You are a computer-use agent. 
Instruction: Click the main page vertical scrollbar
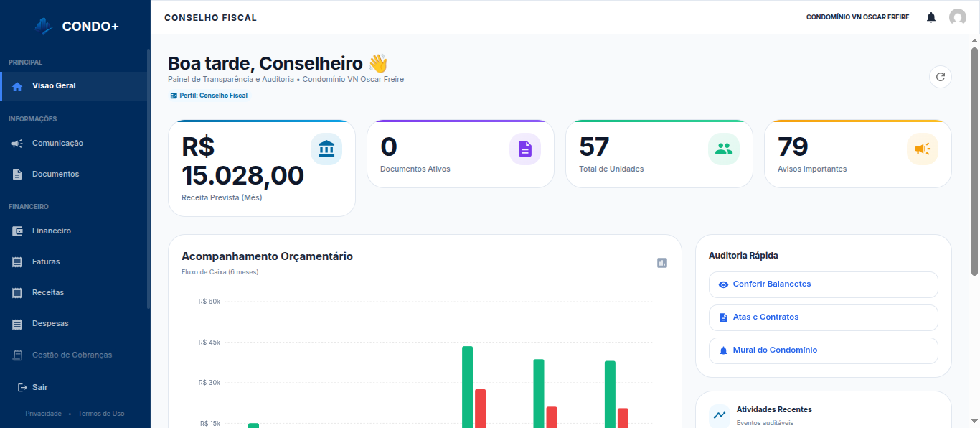pos(974,162)
